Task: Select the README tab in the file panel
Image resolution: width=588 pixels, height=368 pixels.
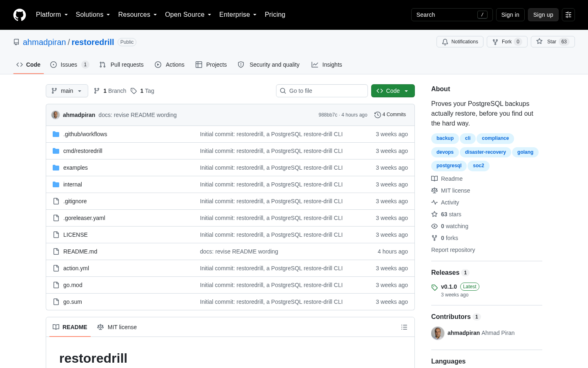Action: click(x=70, y=327)
